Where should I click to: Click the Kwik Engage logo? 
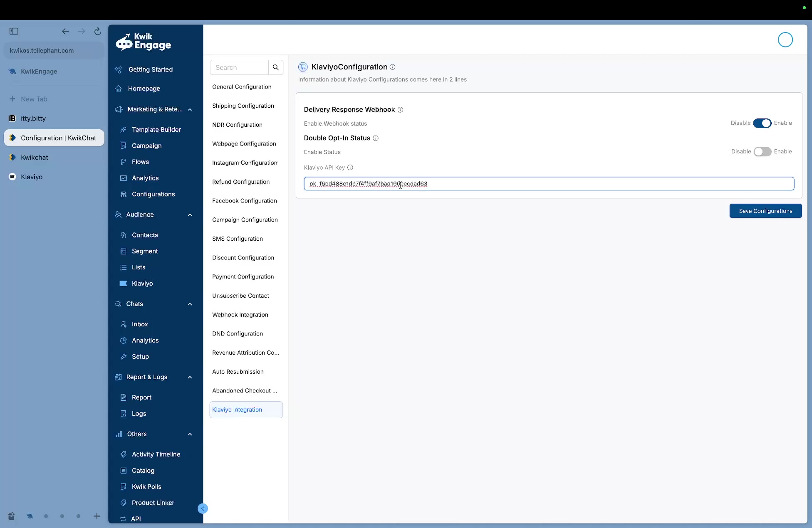point(144,42)
